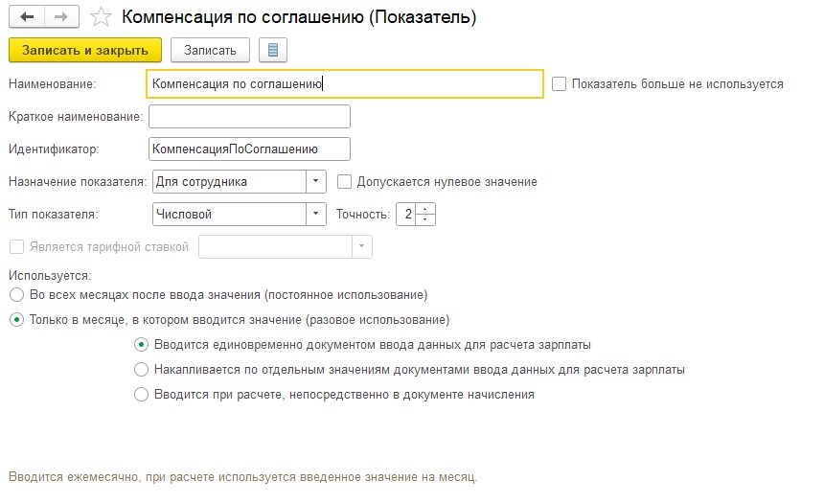Add form to favorites with star icon

tap(101, 17)
